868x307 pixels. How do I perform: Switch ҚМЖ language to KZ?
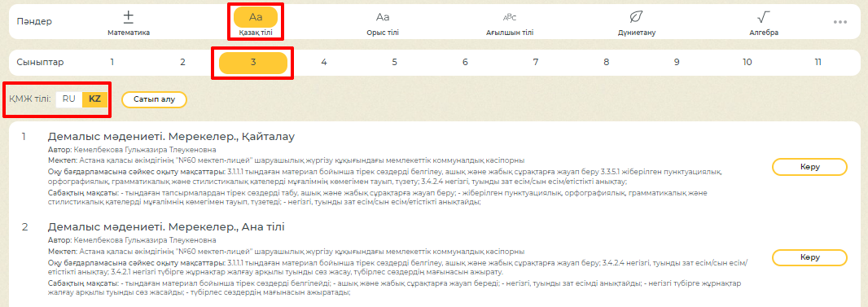coord(94,99)
